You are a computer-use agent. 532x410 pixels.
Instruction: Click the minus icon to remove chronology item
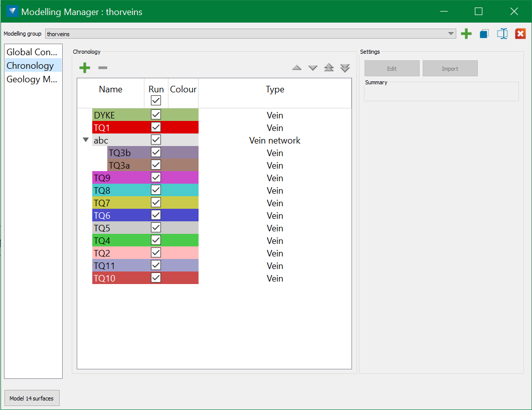pos(103,68)
